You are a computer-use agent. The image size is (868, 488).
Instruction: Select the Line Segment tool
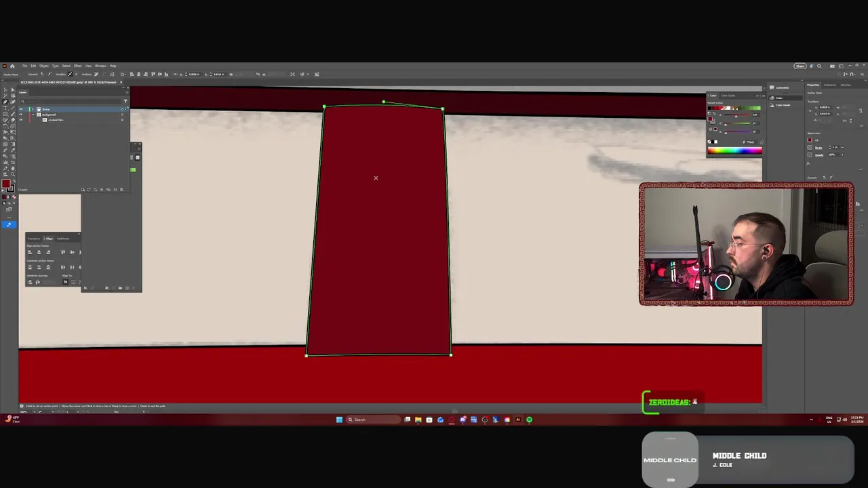13,108
